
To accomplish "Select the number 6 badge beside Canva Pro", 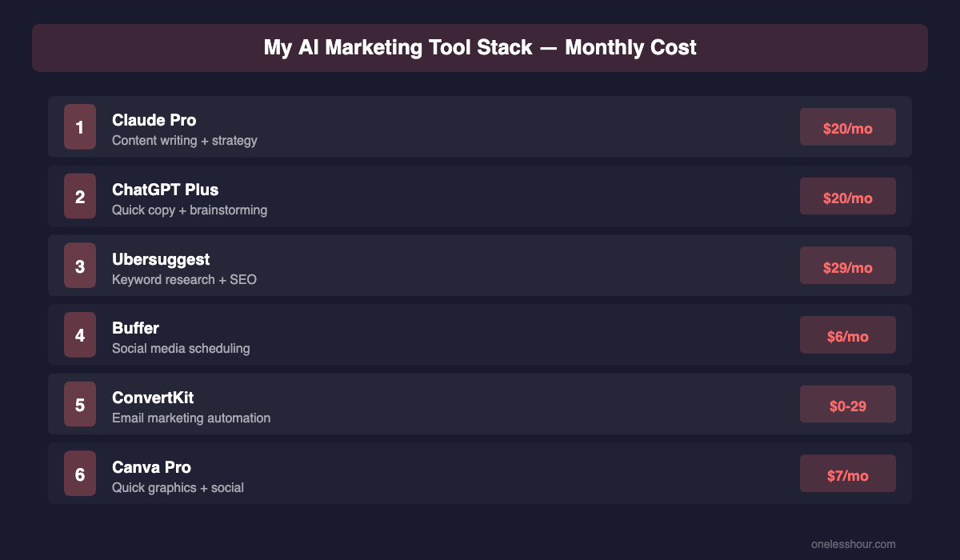I will 80,474.
